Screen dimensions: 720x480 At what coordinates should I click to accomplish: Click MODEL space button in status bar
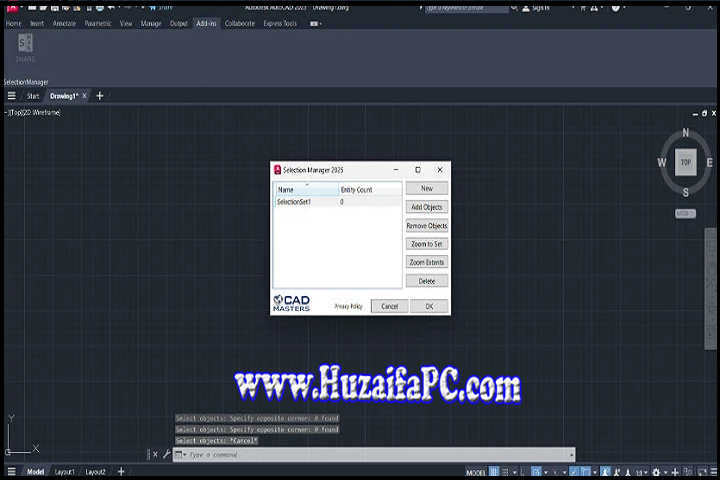point(476,472)
